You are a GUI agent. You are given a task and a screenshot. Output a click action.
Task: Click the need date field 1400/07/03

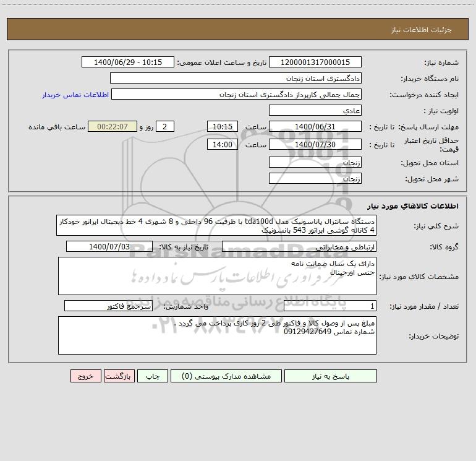(109, 247)
